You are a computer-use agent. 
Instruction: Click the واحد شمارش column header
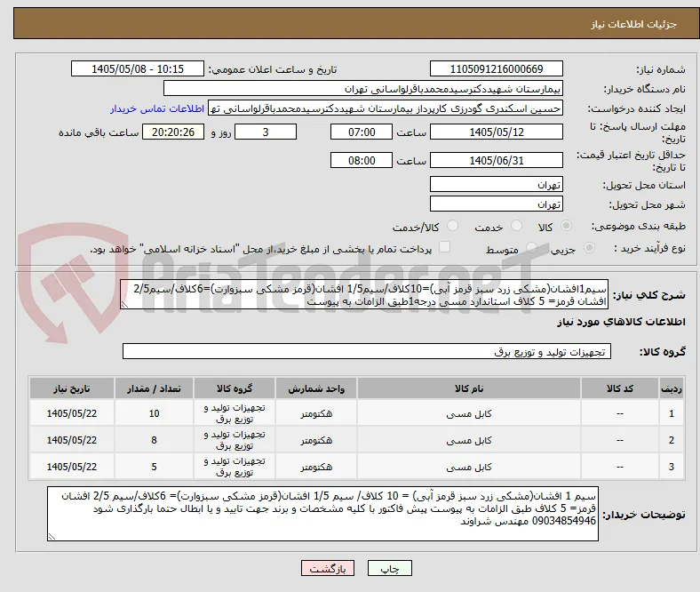point(316,388)
